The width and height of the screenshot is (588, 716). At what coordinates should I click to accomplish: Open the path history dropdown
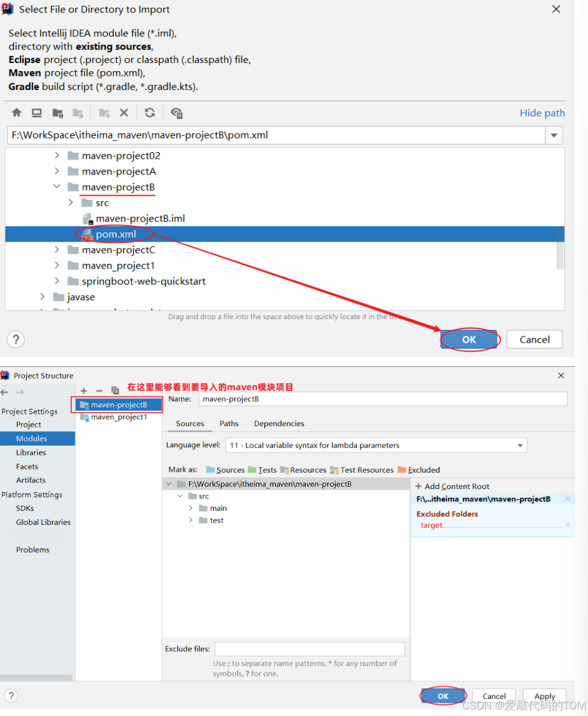click(x=554, y=135)
